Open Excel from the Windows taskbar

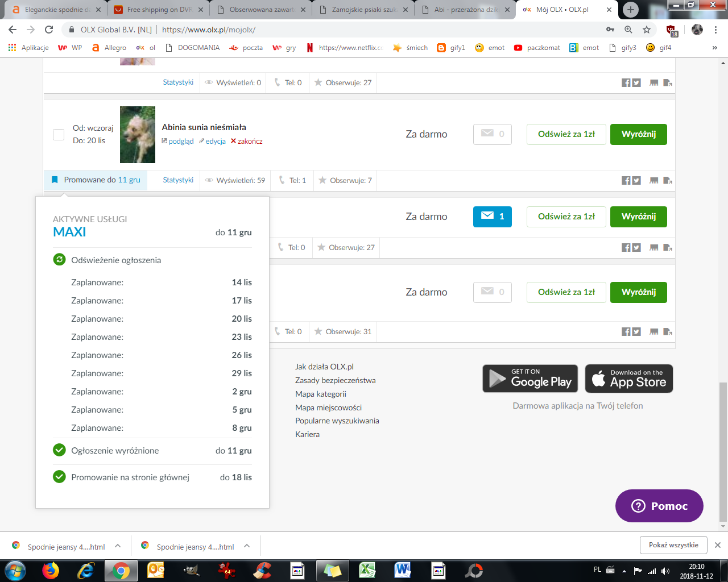coord(367,570)
